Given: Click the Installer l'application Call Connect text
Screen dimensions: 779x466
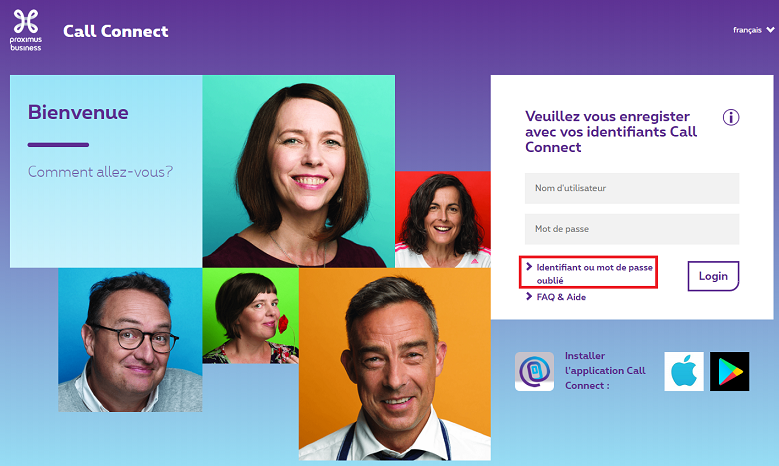Looking at the screenshot, I should (598, 371).
